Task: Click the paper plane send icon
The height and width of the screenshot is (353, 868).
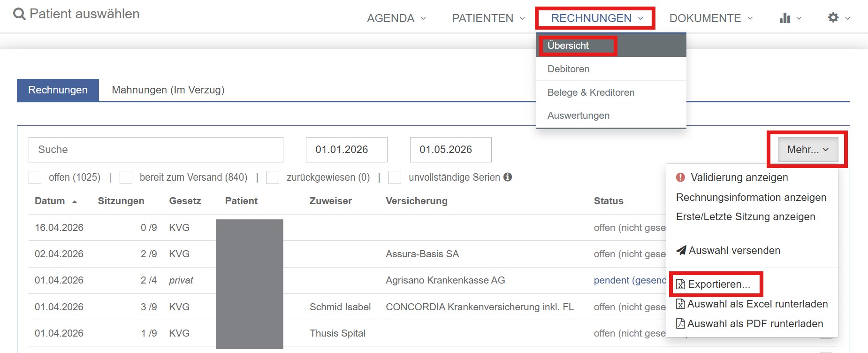Action: (681, 251)
